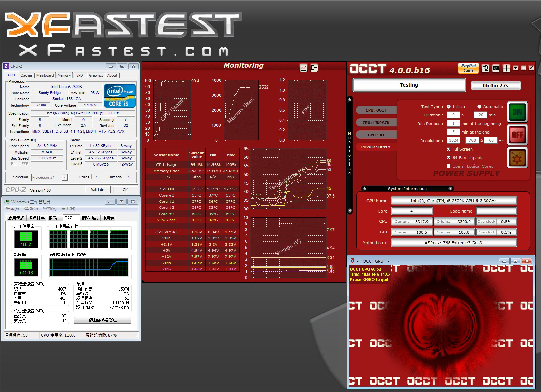The height and width of the screenshot is (392, 541).
Task: Click the move arrows icon in OCCT
Action: [x=506, y=68]
